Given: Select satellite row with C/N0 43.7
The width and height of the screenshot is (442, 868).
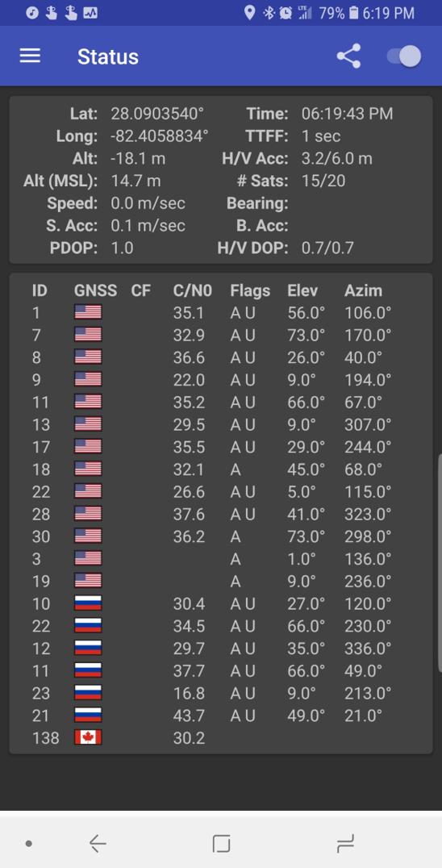Looking at the screenshot, I should pyautogui.click(x=221, y=716).
